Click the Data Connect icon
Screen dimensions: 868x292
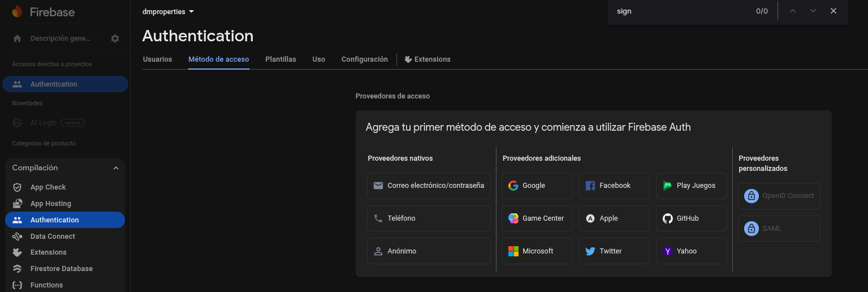[18, 237]
